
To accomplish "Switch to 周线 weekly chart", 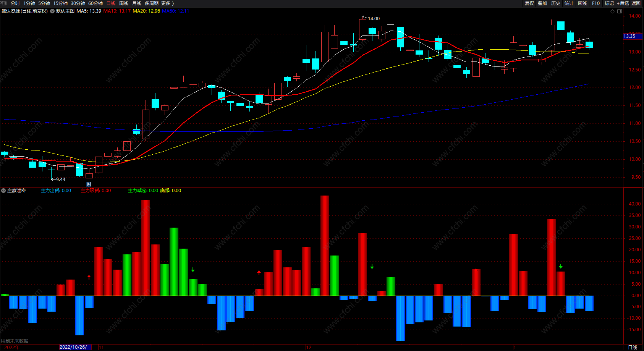I will 124,3.
